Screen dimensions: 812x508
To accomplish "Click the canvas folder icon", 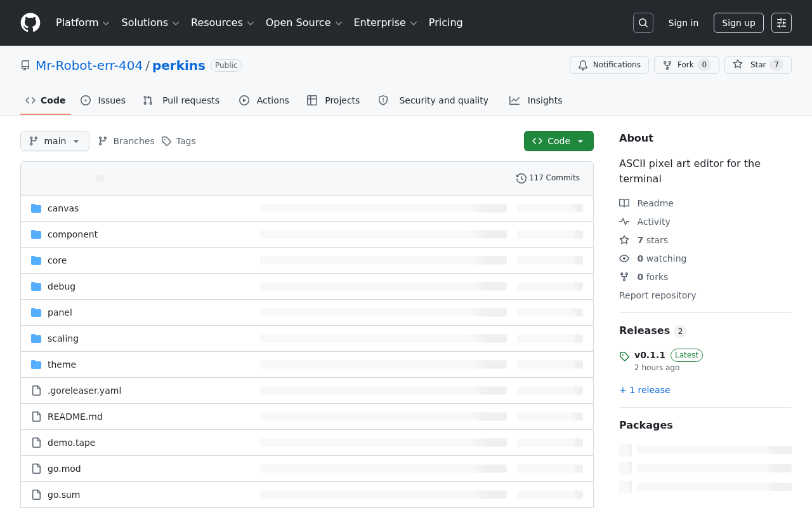I will pyautogui.click(x=36, y=208).
